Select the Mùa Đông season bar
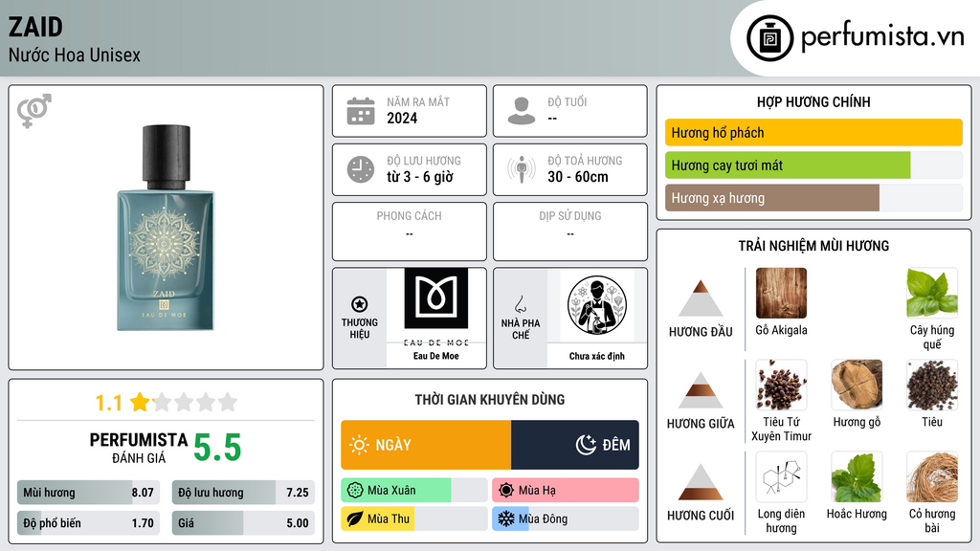 (566, 519)
